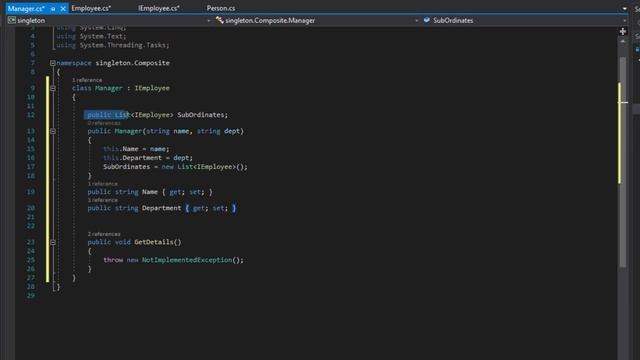Open the IEmployee.cs tab
The image size is (640, 360).
click(x=159, y=8)
